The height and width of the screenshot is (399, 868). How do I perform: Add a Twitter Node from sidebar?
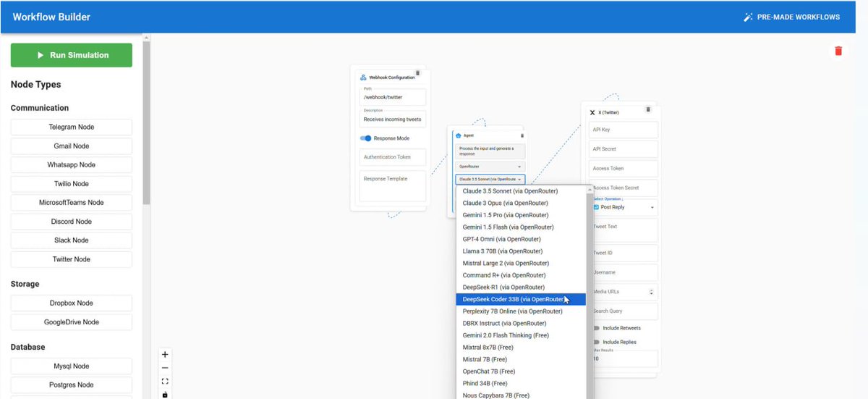pyautogui.click(x=72, y=259)
